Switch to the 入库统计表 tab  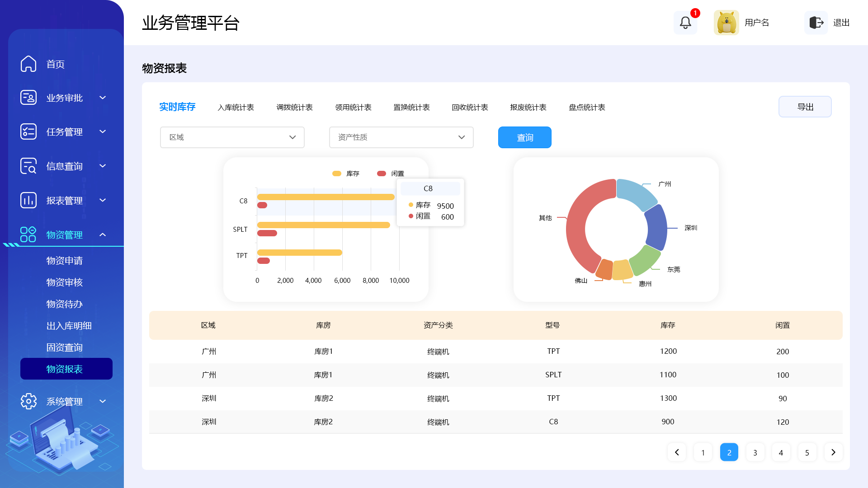coord(236,108)
